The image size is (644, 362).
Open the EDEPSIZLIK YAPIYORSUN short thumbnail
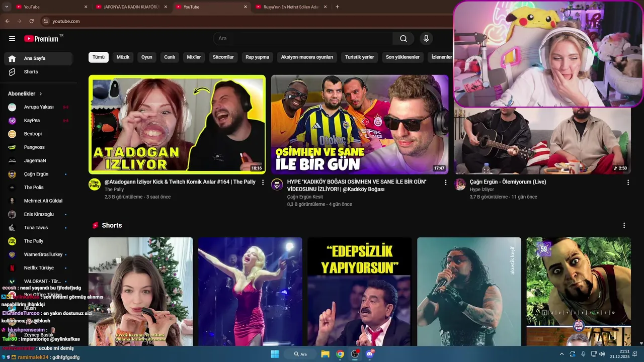359,292
